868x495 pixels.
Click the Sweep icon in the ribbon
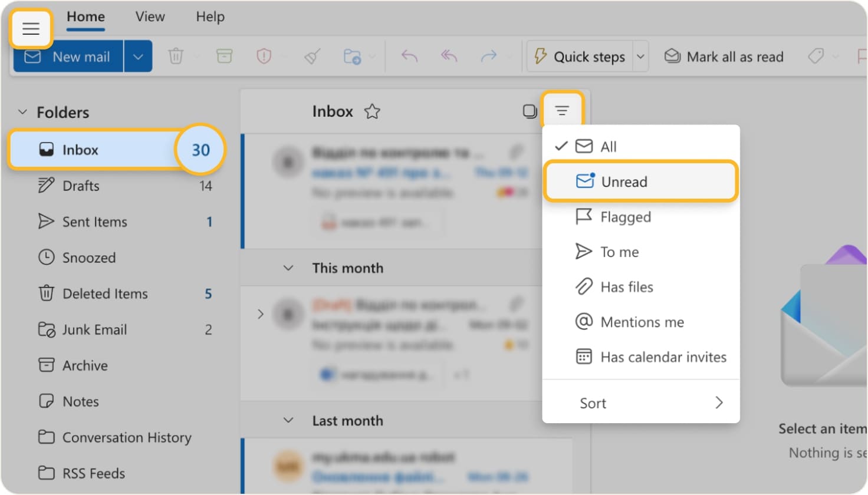(312, 56)
